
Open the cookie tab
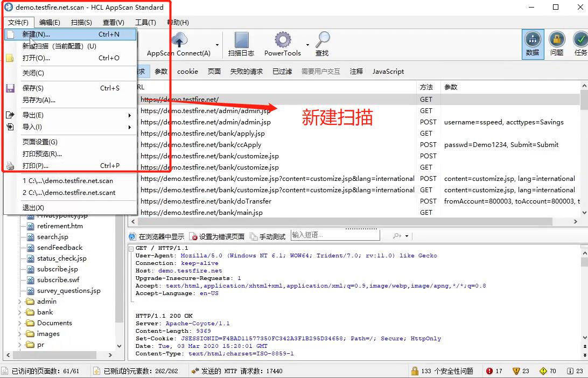(187, 71)
